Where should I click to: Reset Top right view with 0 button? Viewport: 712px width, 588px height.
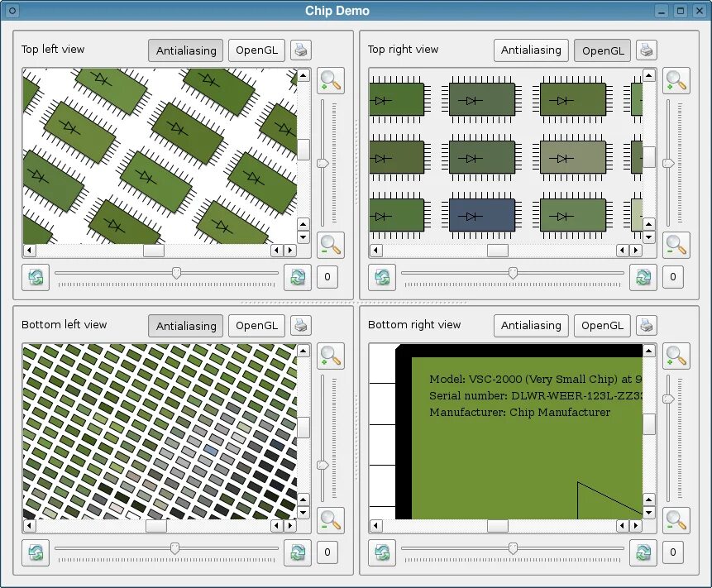pos(673,277)
